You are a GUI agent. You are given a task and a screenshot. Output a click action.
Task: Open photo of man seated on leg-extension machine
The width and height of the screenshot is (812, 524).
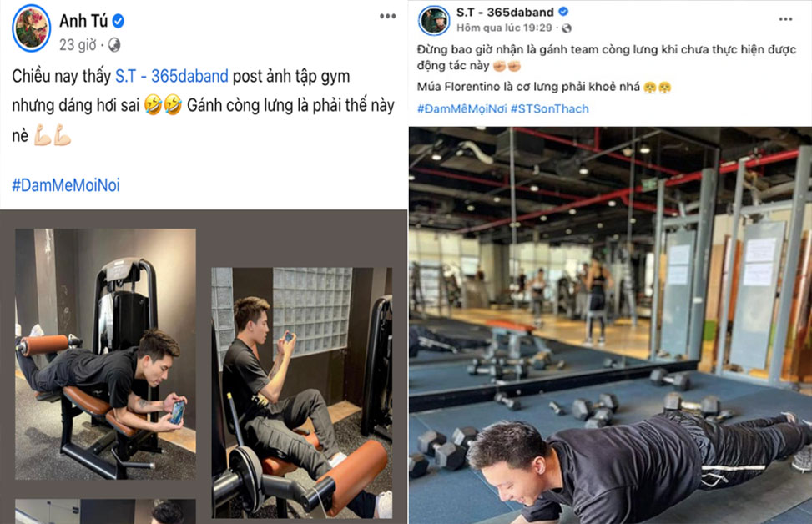click(302, 393)
